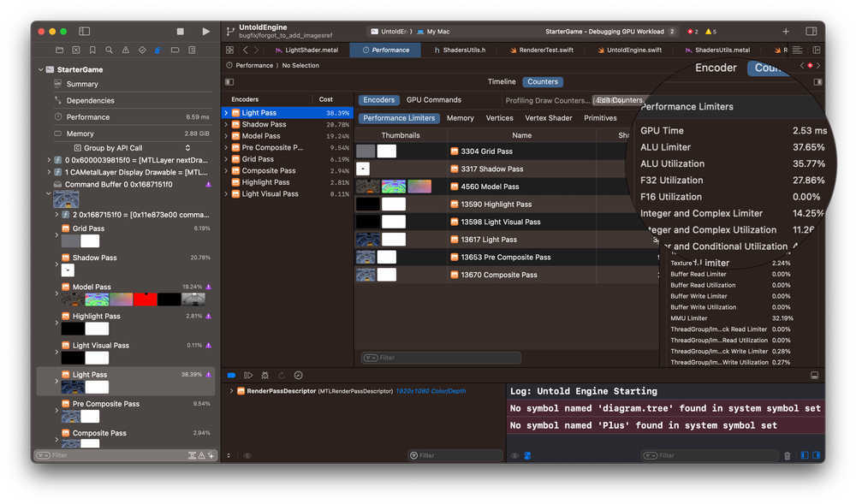Clear the console with trash icon
The height and width of the screenshot is (504, 856).
(x=788, y=456)
